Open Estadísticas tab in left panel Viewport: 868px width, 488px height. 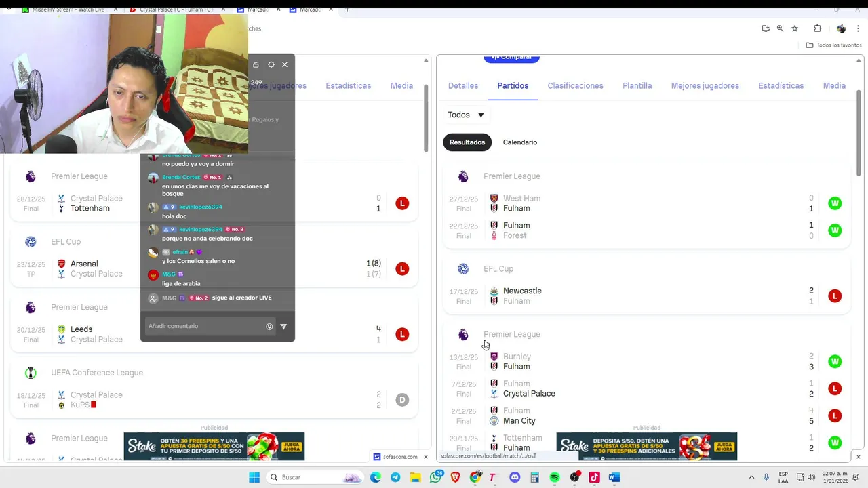pos(349,86)
